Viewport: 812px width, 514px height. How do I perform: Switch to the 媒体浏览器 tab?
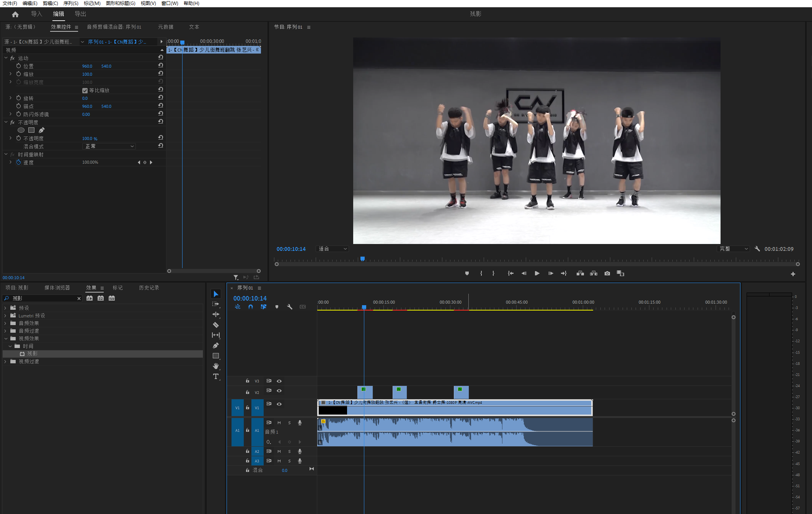click(57, 288)
